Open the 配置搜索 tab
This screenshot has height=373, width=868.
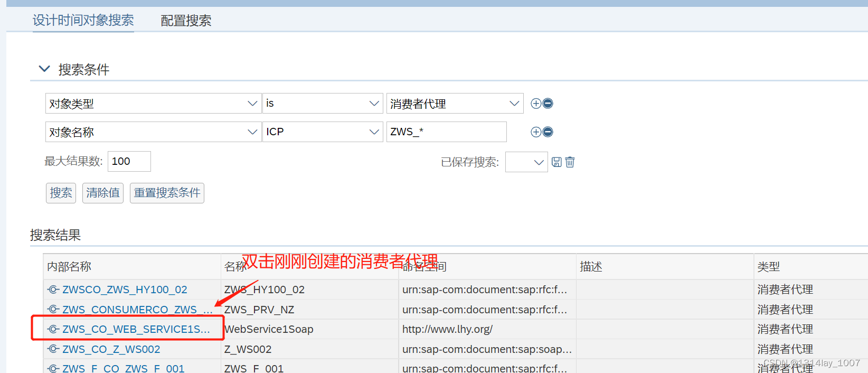tap(186, 21)
